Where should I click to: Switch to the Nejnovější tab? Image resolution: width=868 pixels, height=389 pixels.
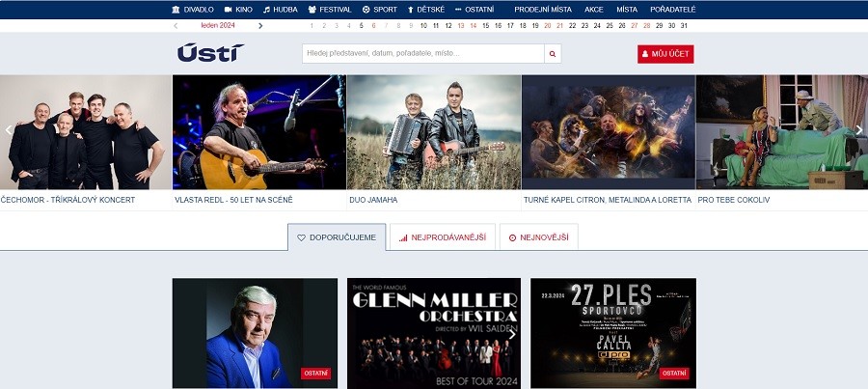click(538, 237)
